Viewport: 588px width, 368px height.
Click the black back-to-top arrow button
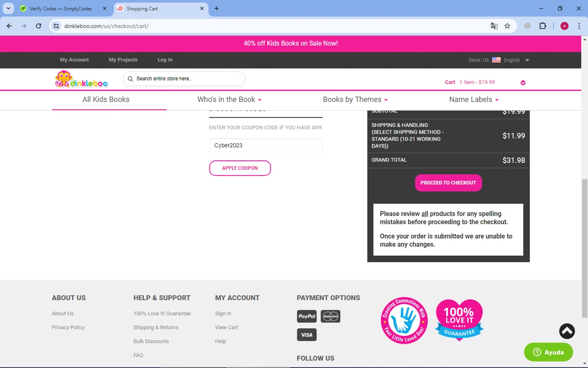(x=567, y=331)
